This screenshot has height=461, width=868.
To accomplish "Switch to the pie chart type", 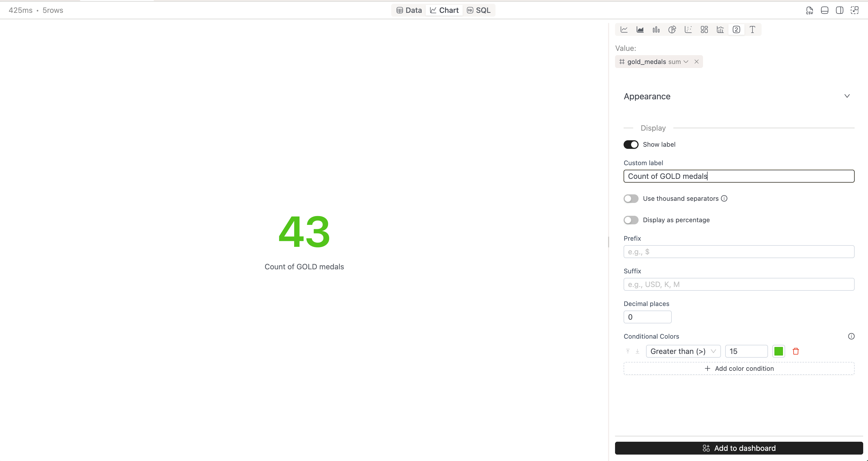I will click(x=672, y=30).
